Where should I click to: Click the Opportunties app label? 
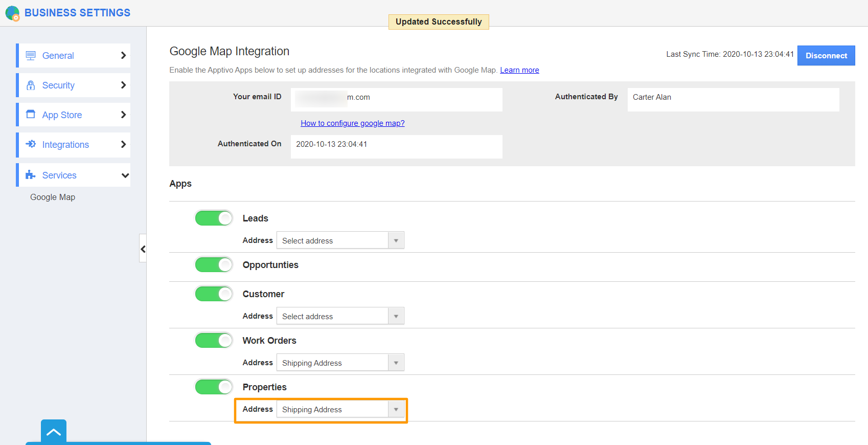[x=270, y=265]
